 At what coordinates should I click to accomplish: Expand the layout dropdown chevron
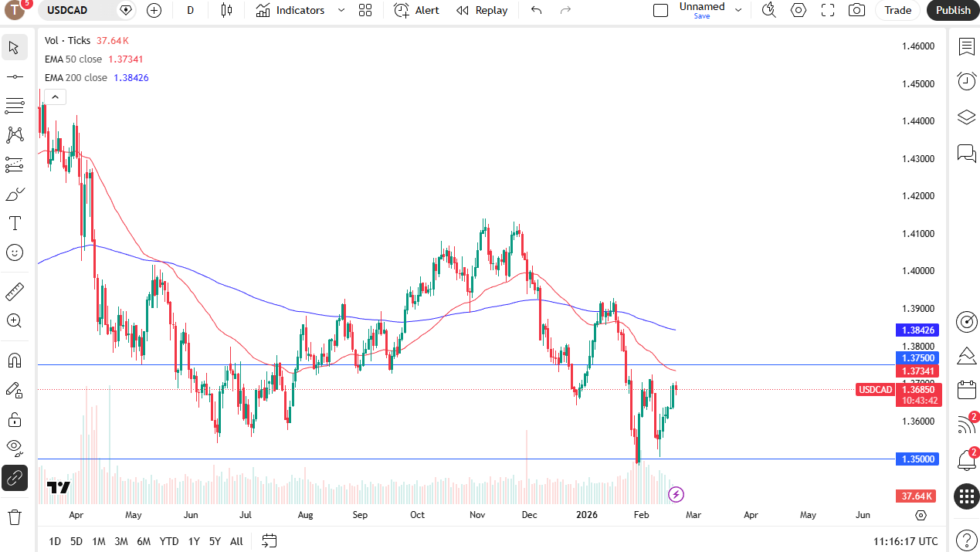[x=738, y=10]
